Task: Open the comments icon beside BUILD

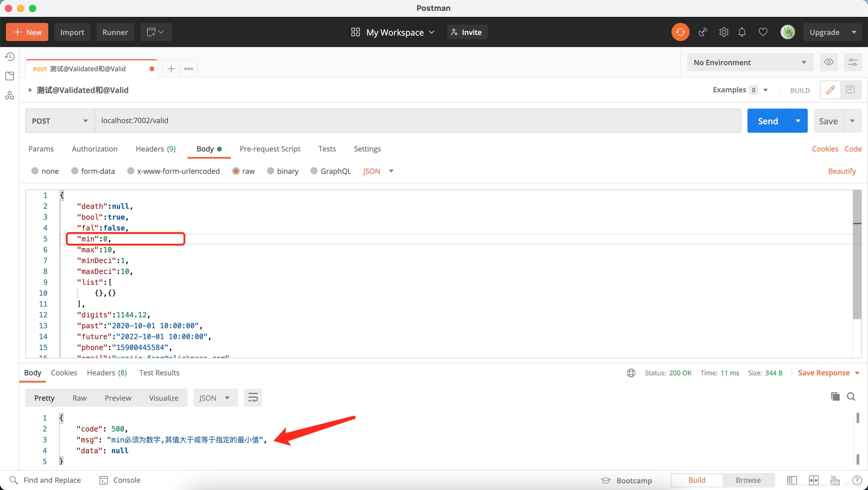Action: click(851, 90)
